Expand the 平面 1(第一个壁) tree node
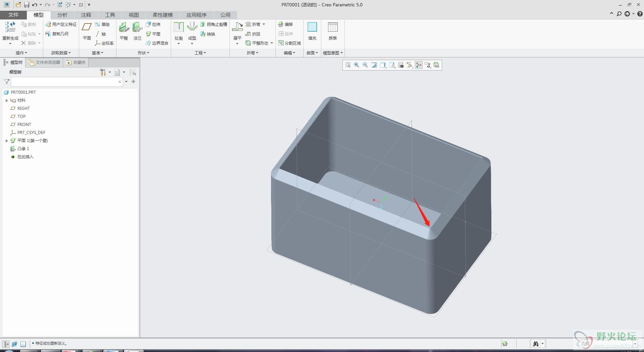 [x=7, y=141]
